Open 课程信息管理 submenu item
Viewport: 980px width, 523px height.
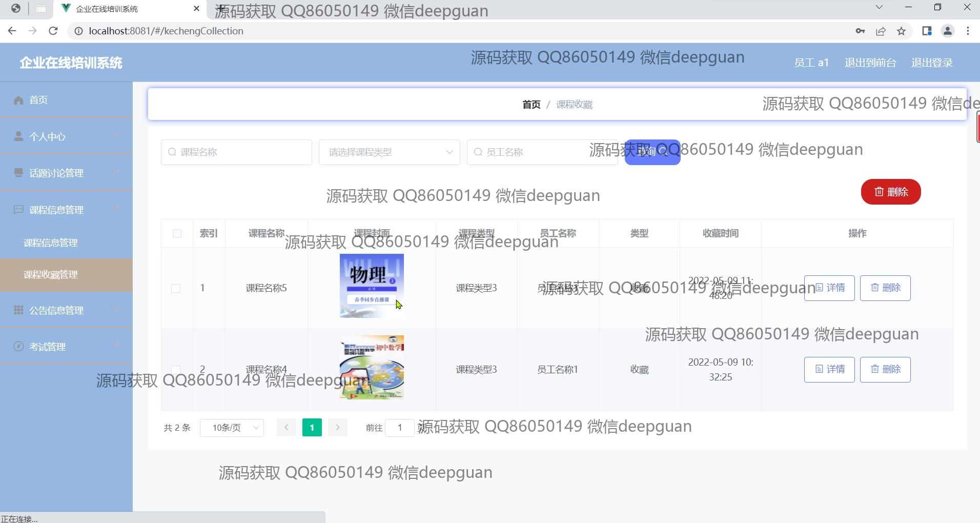click(x=51, y=243)
